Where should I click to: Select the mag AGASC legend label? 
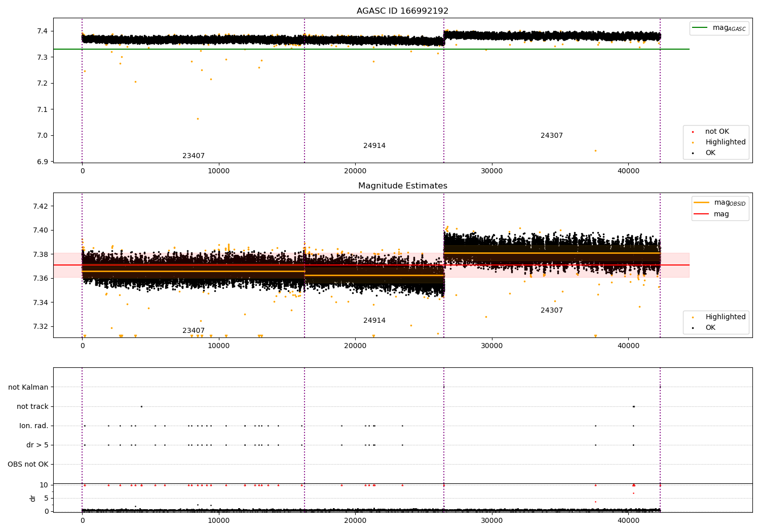pyautogui.click(x=729, y=28)
